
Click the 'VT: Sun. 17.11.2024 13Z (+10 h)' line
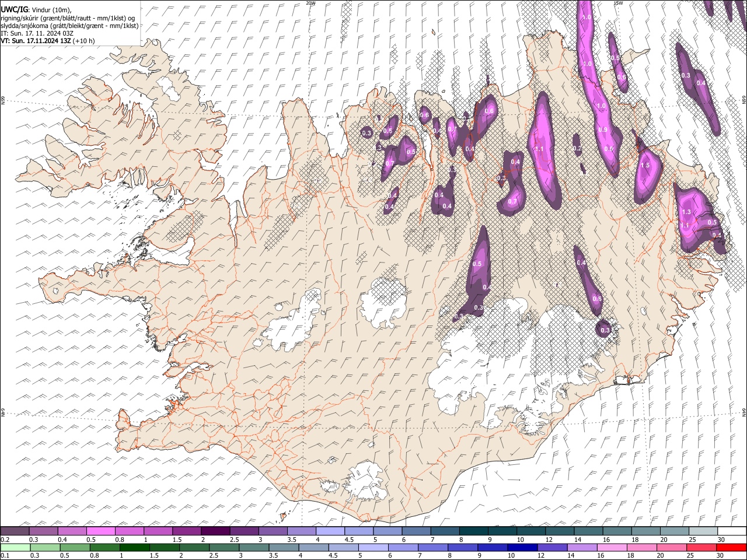point(48,41)
